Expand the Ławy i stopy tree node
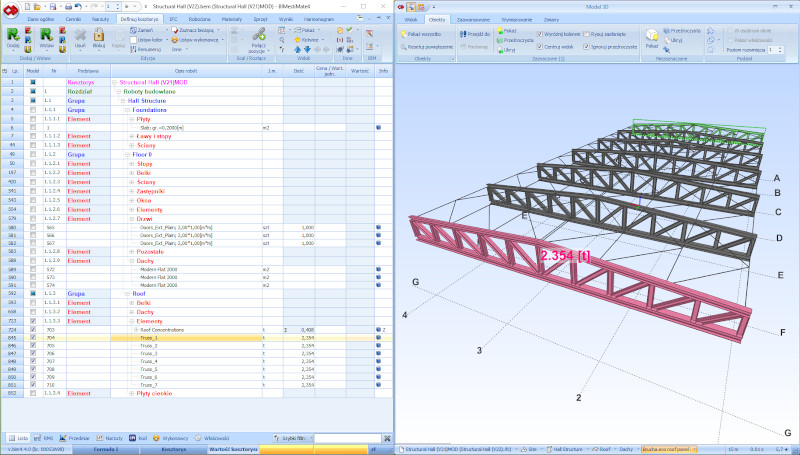Viewport: 800px width, 455px height. [x=130, y=136]
